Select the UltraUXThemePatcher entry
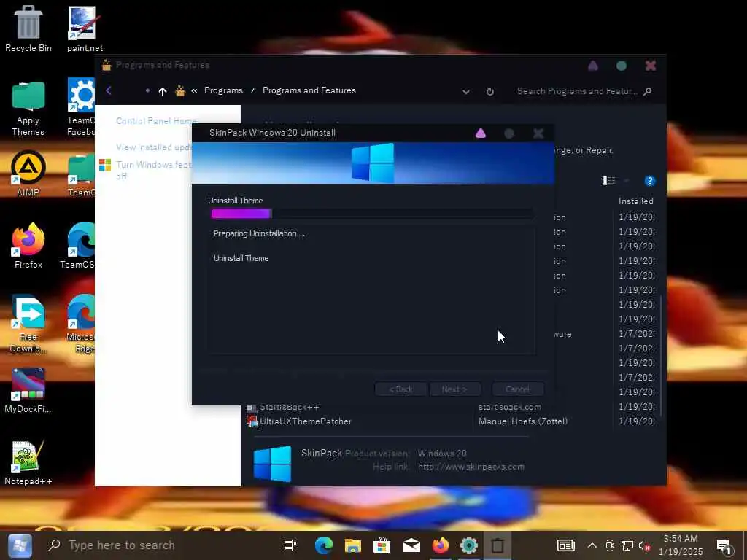 [x=306, y=421]
